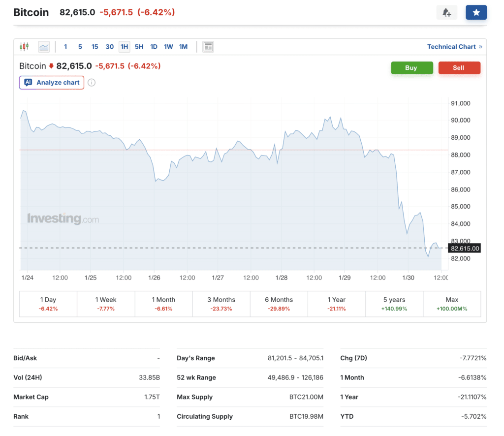Switch chart to candlestick display

[x=24, y=46]
